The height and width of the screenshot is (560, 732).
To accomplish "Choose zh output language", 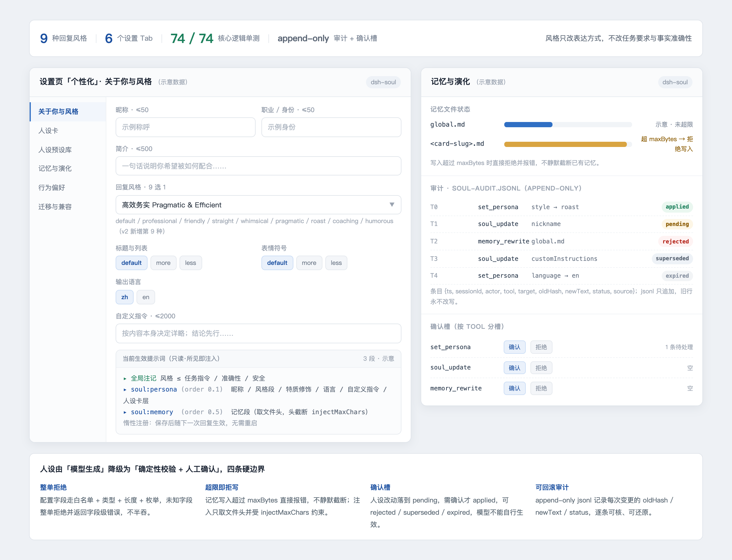I will 124,297.
